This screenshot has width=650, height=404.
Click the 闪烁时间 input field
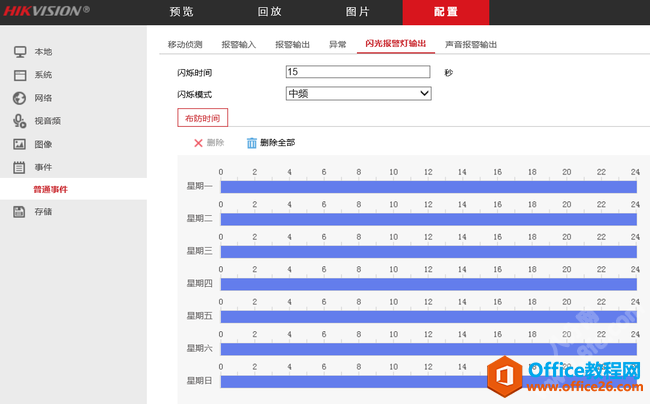358,72
